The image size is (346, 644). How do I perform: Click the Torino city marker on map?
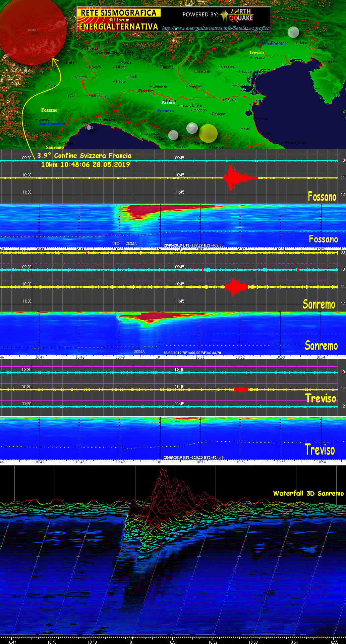(52, 86)
